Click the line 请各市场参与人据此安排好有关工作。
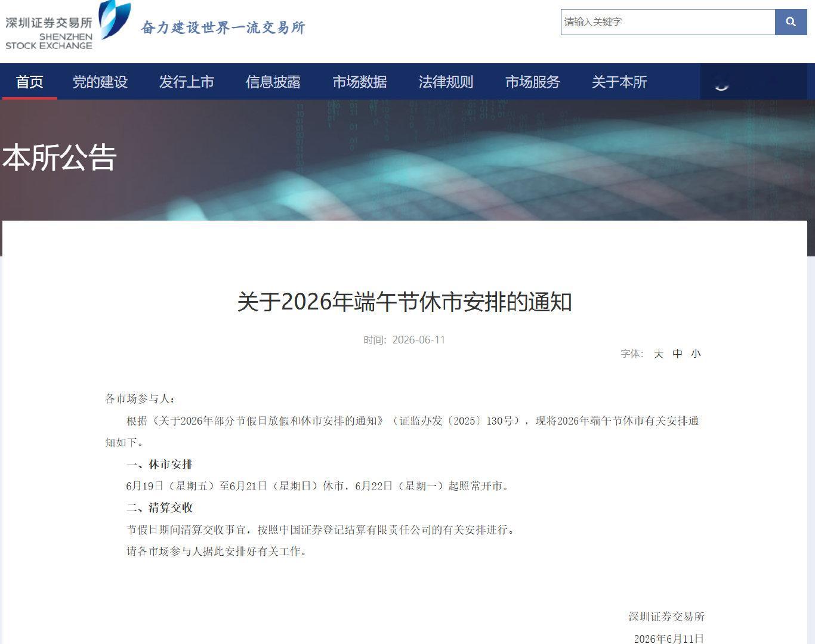The height and width of the screenshot is (644, 815). tap(218, 552)
